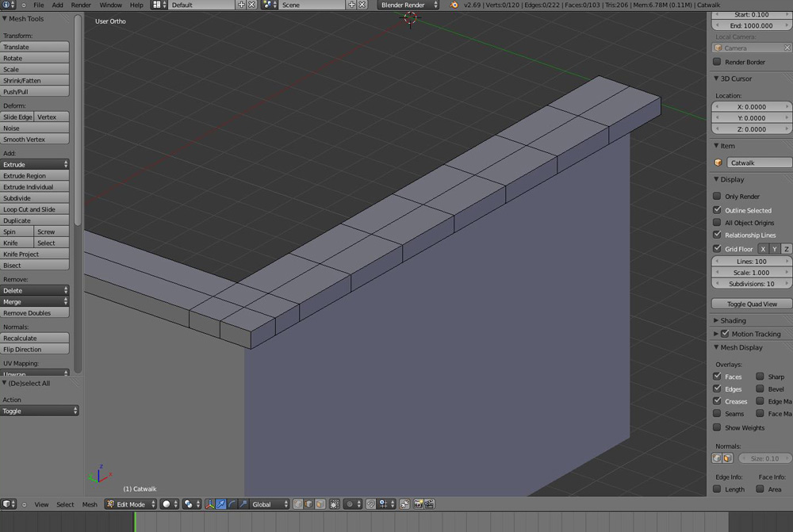Open the Merge dropdown menu

(x=34, y=301)
